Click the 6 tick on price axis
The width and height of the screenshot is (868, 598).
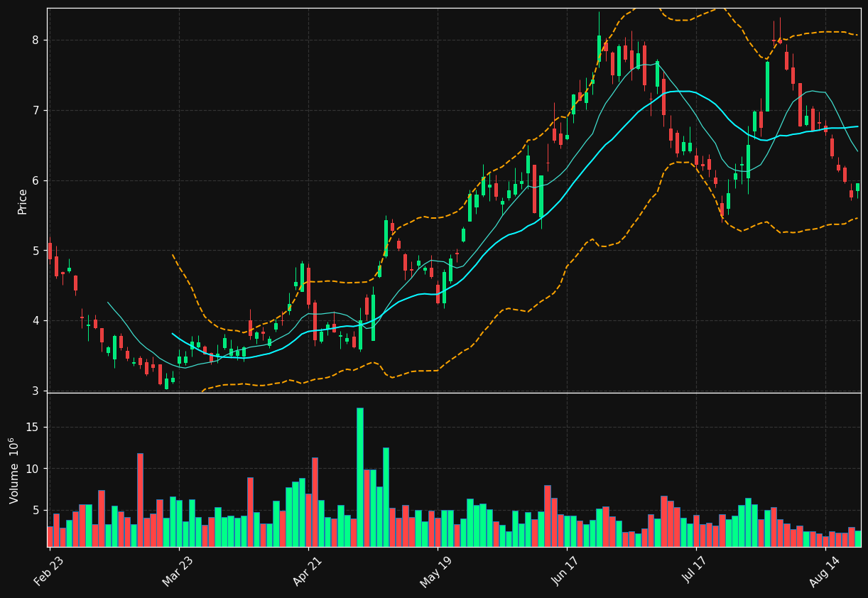[36, 181]
